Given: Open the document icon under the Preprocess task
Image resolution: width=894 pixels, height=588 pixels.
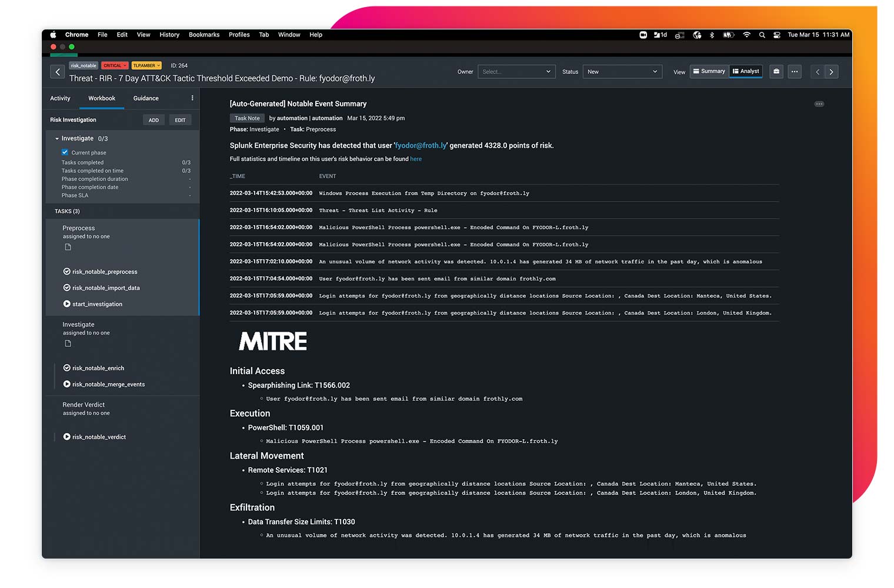Looking at the screenshot, I should [68, 247].
